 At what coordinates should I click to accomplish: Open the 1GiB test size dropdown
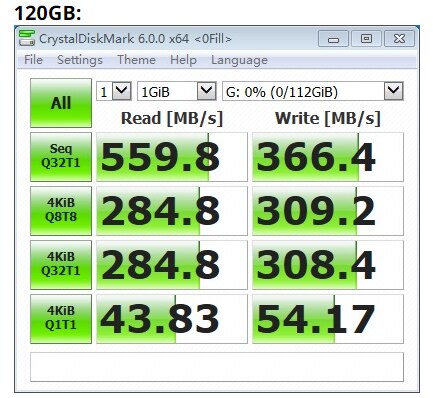pyautogui.click(x=177, y=91)
